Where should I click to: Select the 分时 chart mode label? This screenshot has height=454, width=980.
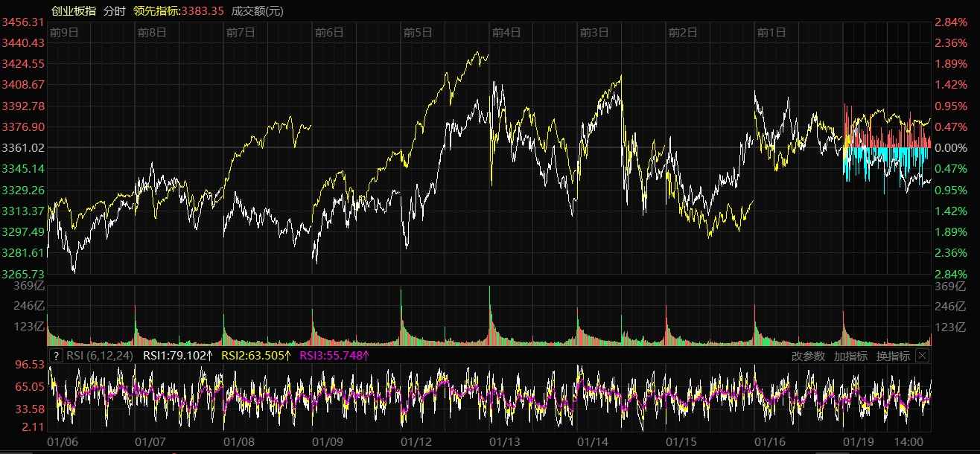pos(115,10)
